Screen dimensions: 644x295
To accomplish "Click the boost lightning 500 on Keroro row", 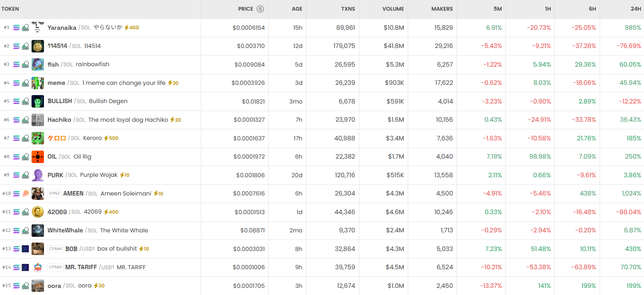I will click(111, 138).
